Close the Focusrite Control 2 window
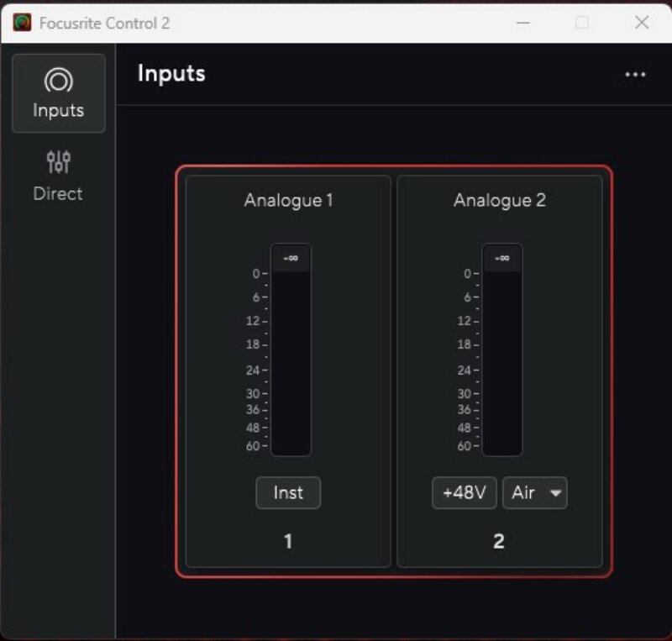 [642, 23]
